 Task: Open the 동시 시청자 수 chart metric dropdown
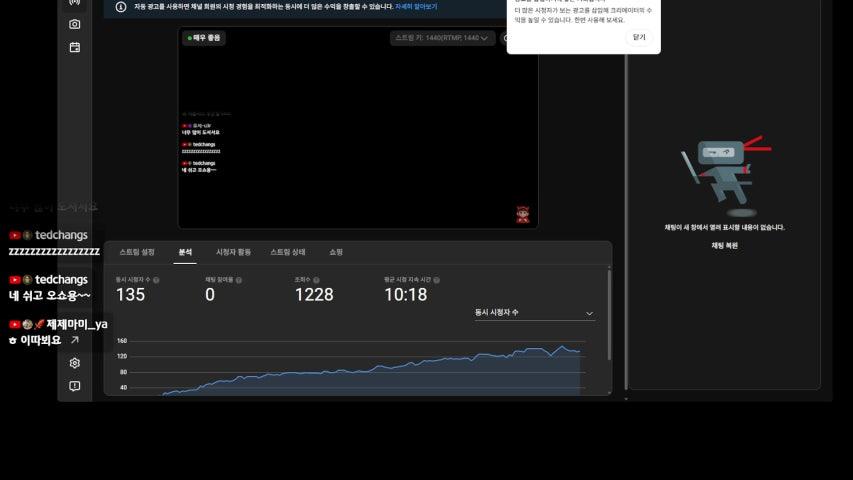coord(534,313)
